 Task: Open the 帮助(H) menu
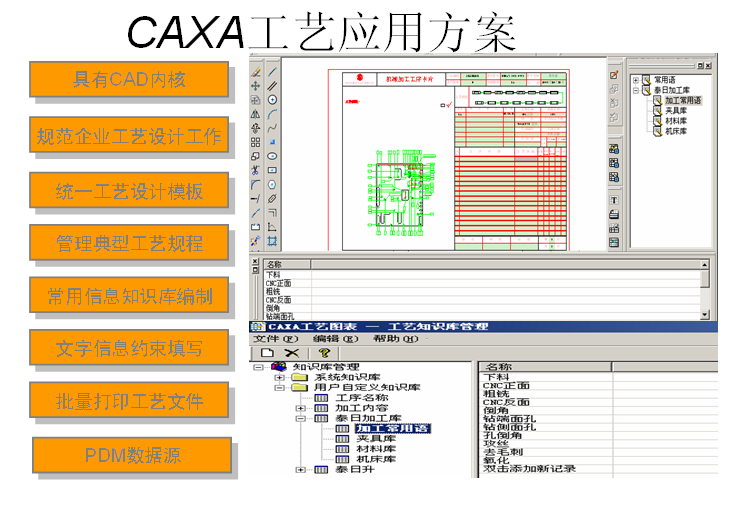tap(395, 338)
